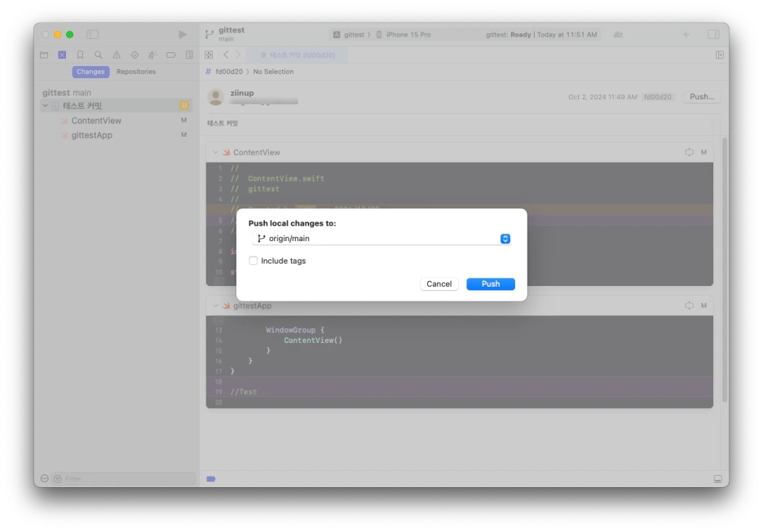Run the app with the play button
The image size is (763, 532).
(x=183, y=34)
